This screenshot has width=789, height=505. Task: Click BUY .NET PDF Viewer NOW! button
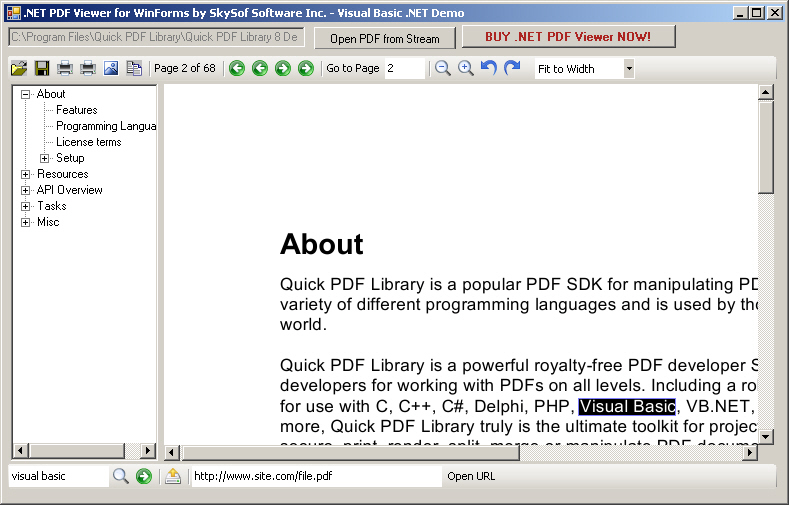pyautogui.click(x=568, y=36)
